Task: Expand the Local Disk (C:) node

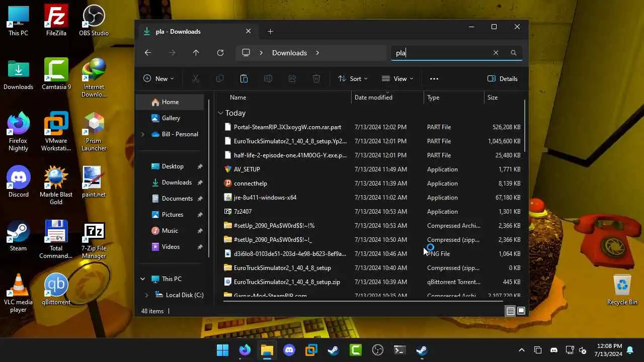Action: coord(146,295)
